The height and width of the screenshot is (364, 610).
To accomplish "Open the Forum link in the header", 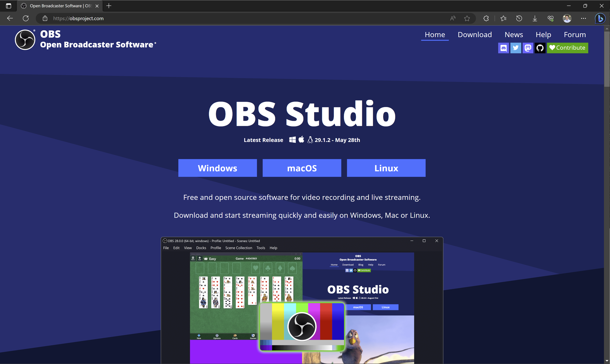I will tap(575, 34).
